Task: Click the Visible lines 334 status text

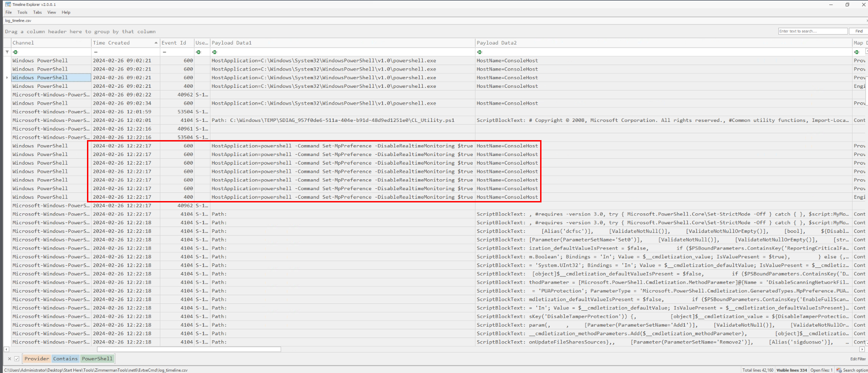Action: point(791,370)
